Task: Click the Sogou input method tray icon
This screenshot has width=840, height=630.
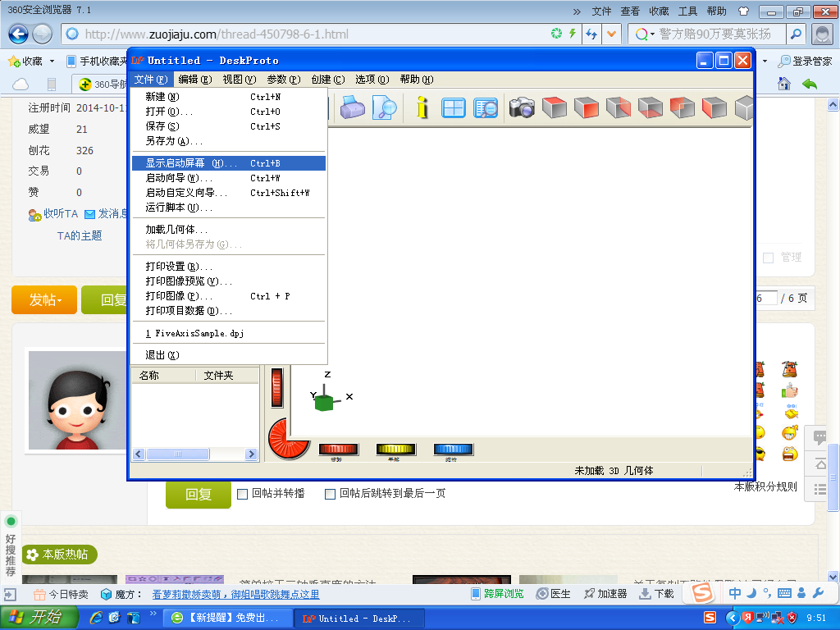Action: pyautogui.click(x=710, y=618)
